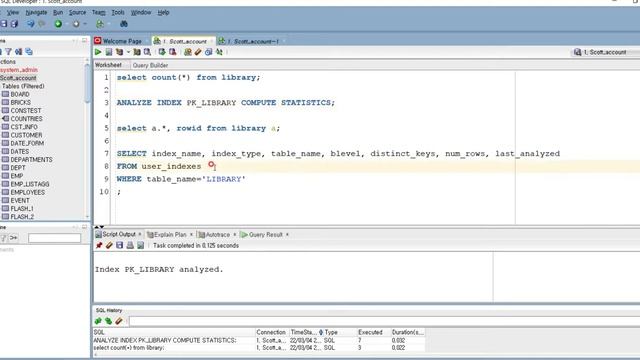The image size is (640, 360).
Task: Click the Explain Plan icon in worksheet toolbar
Action: [119, 52]
